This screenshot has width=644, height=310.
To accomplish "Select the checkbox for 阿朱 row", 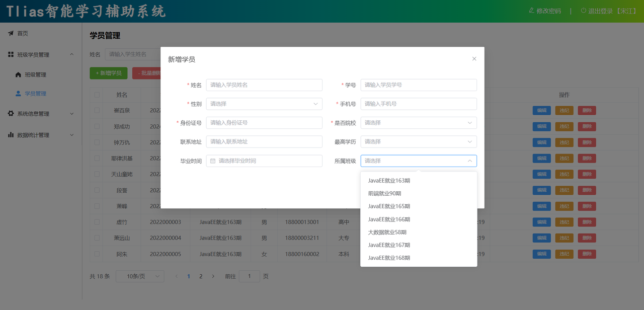I will click(x=97, y=254).
